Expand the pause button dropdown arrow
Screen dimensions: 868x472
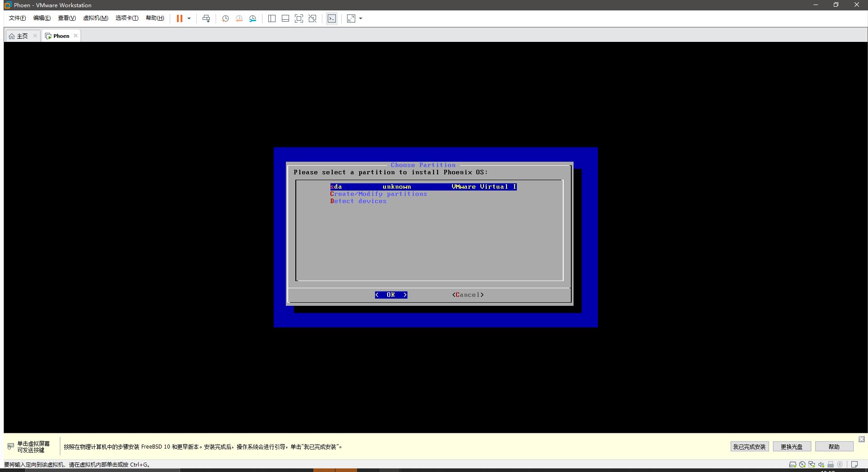point(189,18)
